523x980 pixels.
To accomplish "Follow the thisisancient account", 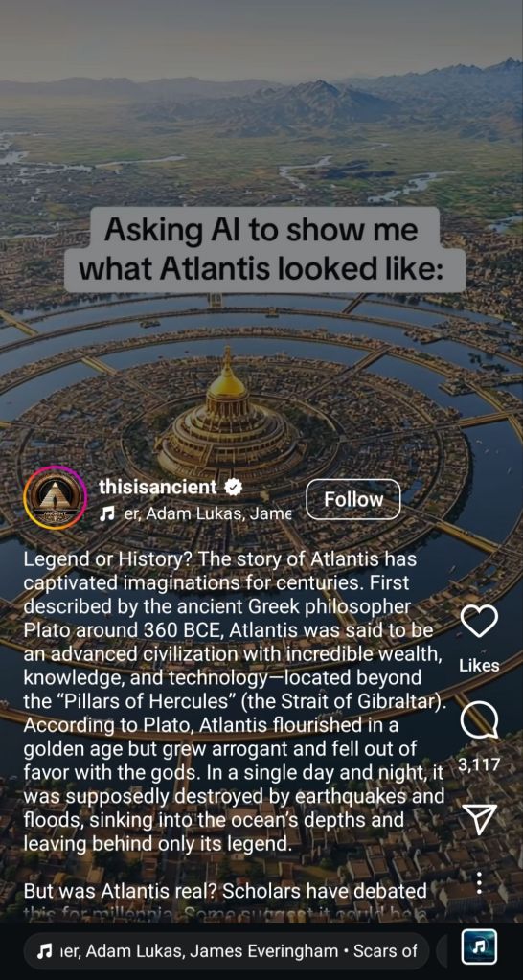I will (353, 499).
